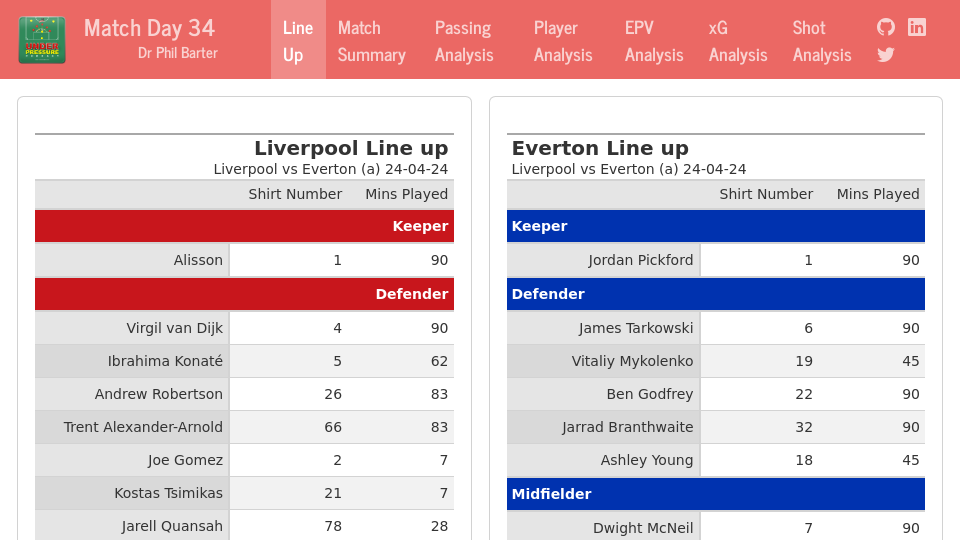Open the Passing Analysis tab
The height and width of the screenshot is (540, 960).
[x=464, y=40]
